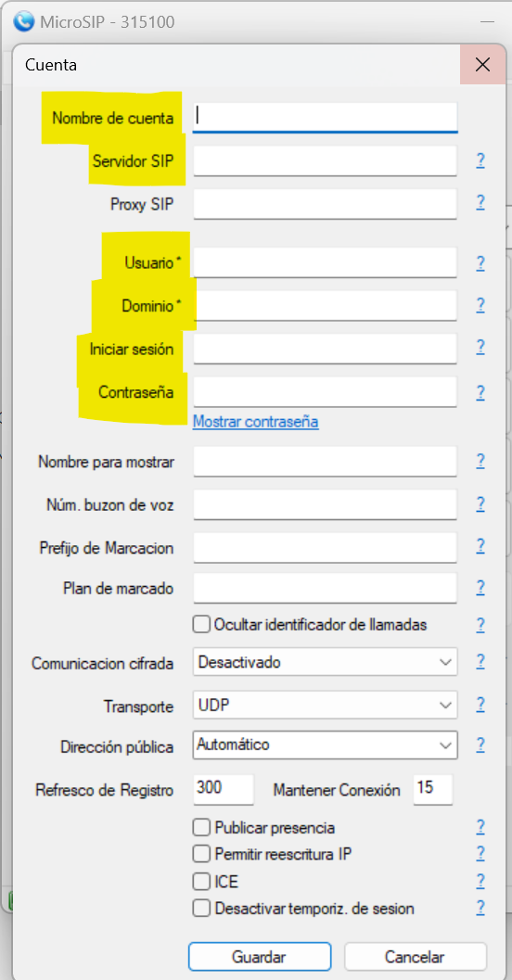Toggle the Permitir reescritura IP checkbox
512x980 pixels.
[201, 853]
